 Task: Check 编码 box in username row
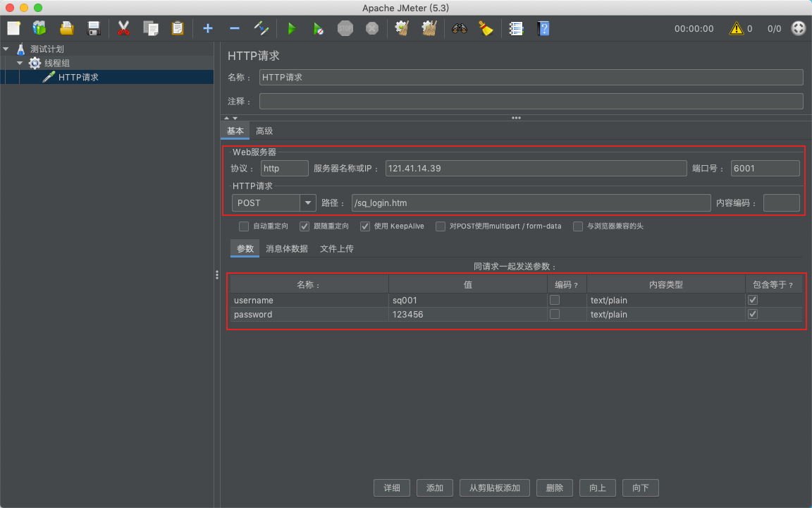click(x=555, y=300)
